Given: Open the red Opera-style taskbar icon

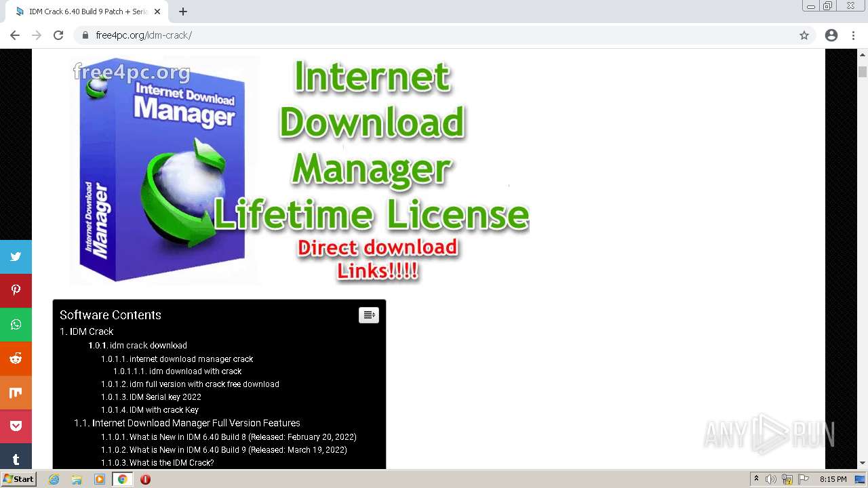Looking at the screenshot, I should pos(145,479).
